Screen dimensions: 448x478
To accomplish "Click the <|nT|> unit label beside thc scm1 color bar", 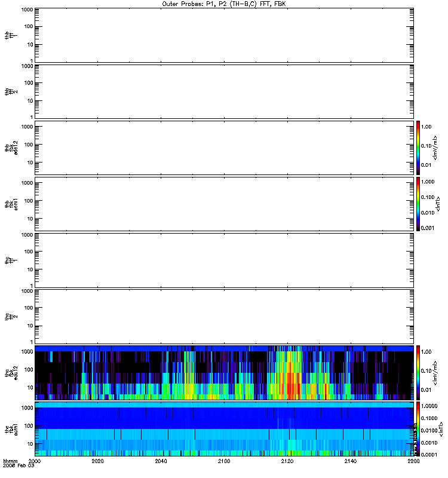I will pyautogui.click(x=441, y=430).
